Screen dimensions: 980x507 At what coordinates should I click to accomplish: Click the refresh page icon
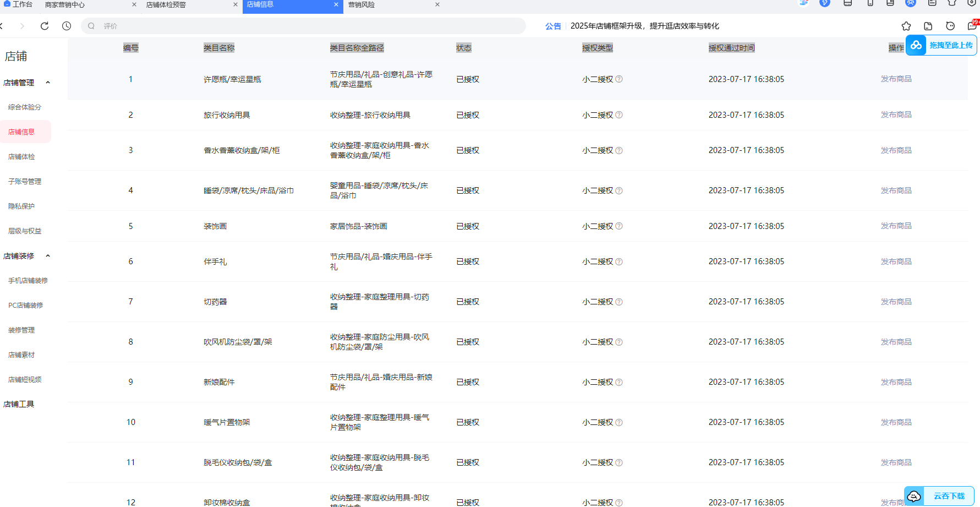tap(45, 26)
